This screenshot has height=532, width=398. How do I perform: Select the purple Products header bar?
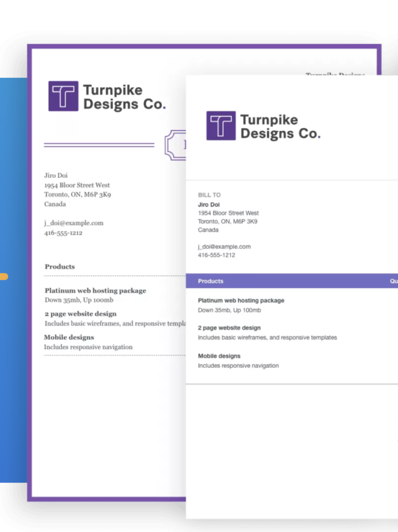pyautogui.click(x=292, y=281)
